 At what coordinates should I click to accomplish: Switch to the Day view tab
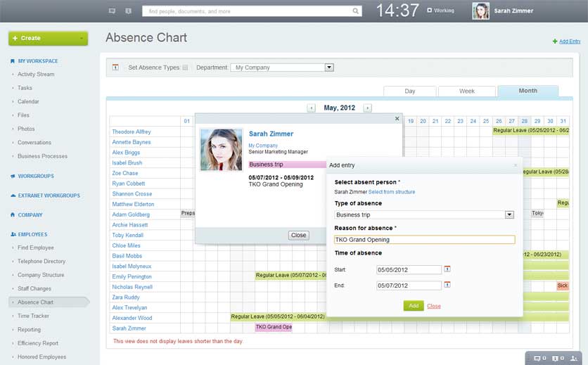click(409, 91)
